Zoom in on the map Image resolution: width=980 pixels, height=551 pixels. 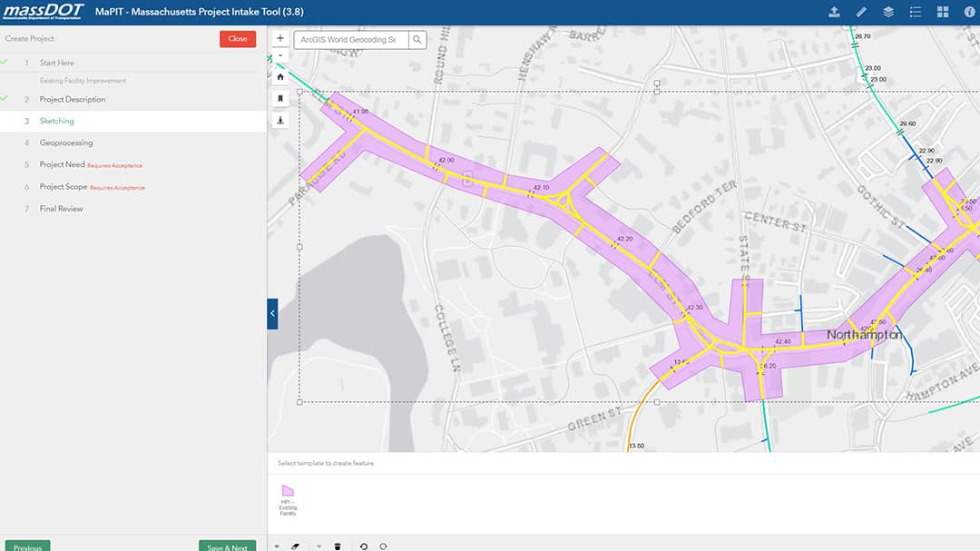280,39
